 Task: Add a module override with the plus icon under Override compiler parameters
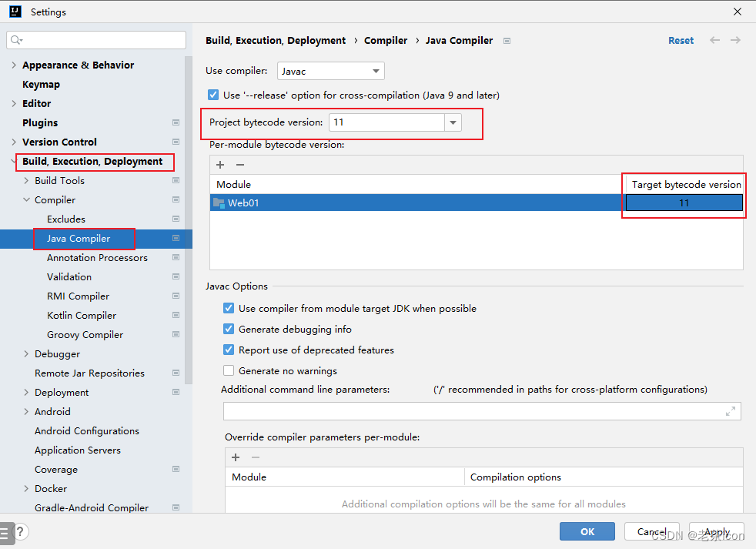(236, 457)
